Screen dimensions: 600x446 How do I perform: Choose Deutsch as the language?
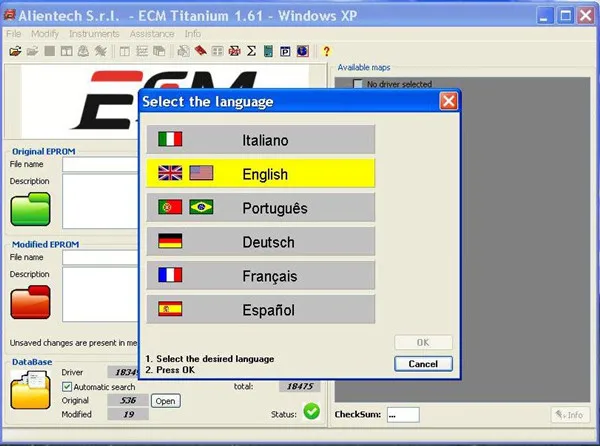click(x=261, y=242)
